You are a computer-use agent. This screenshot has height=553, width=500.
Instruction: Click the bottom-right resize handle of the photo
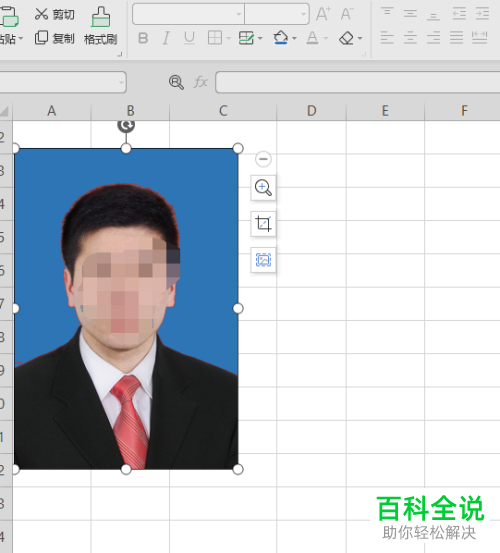click(238, 469)
